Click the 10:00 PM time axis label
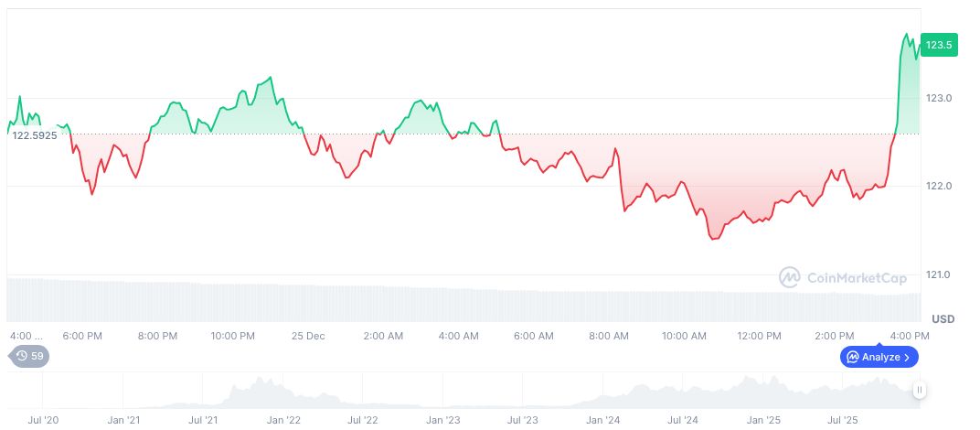 pos(232,336)
